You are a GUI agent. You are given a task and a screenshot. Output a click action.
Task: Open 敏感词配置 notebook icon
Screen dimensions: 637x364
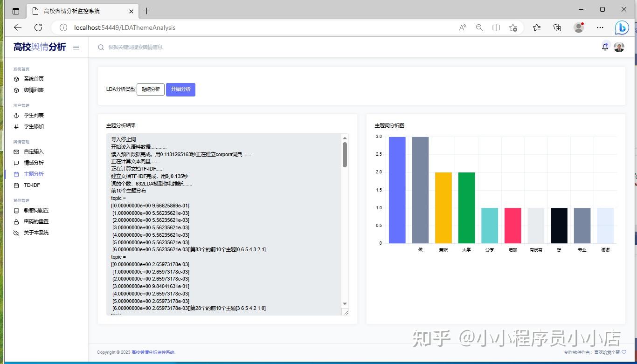tap(16, 210)
